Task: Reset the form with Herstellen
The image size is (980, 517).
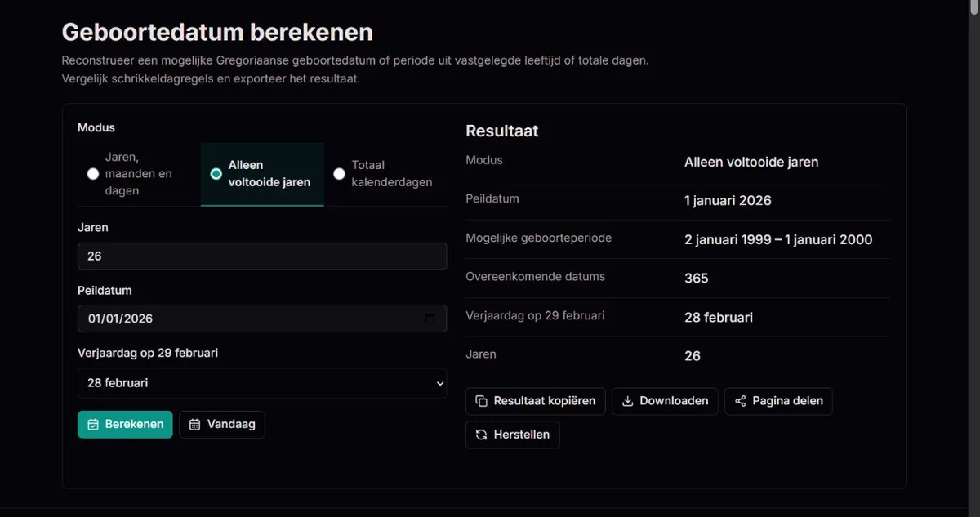Action: coord(513,435)
